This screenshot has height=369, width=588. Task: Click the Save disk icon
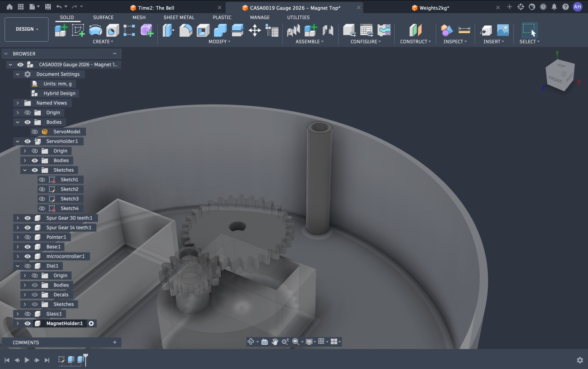pos(48,7)
